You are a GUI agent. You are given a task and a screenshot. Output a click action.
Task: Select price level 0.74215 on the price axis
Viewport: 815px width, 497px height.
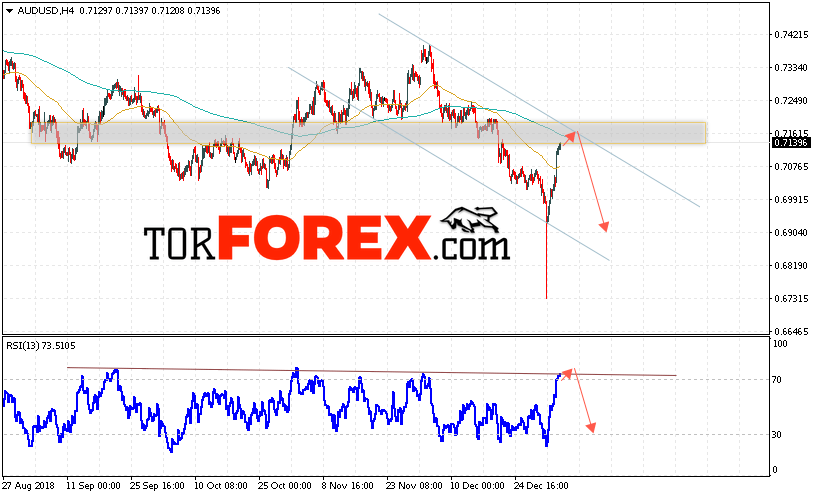click(x=791, y=35)
